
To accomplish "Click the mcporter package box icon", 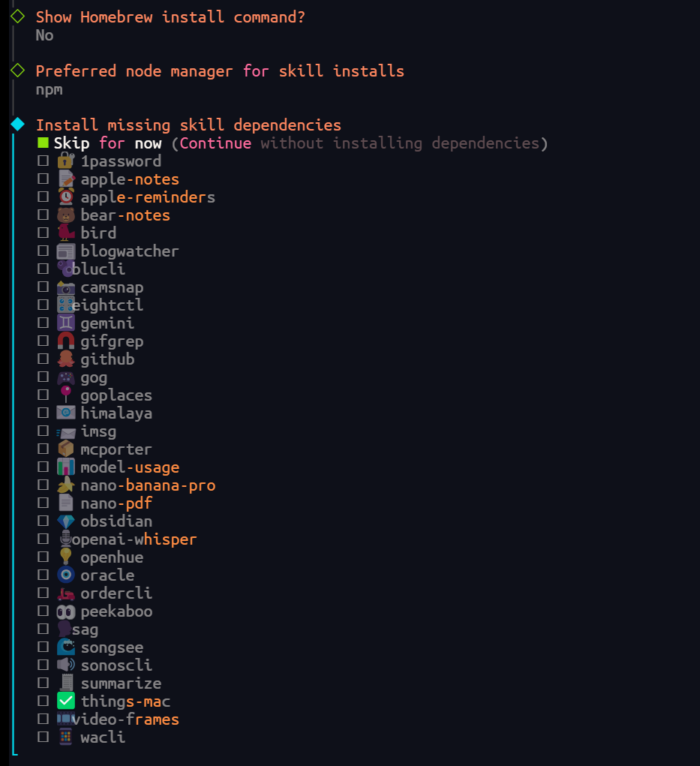I will (x=66, y=449).
